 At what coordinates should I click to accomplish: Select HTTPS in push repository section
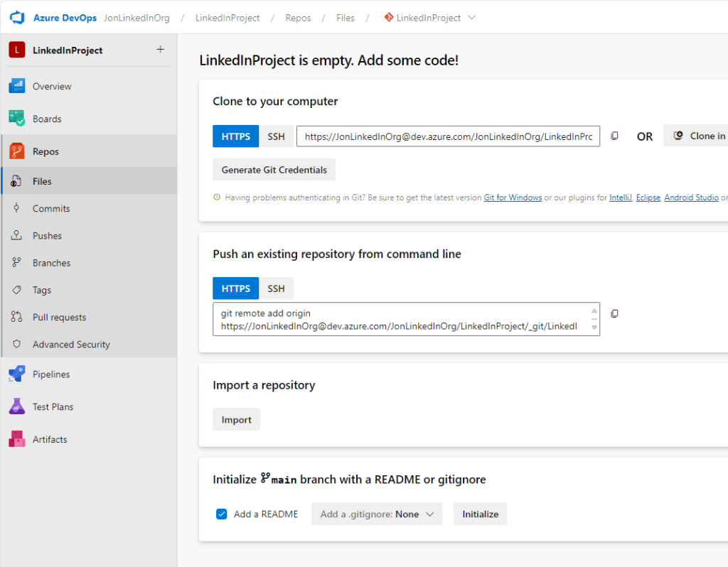[235, 288]
